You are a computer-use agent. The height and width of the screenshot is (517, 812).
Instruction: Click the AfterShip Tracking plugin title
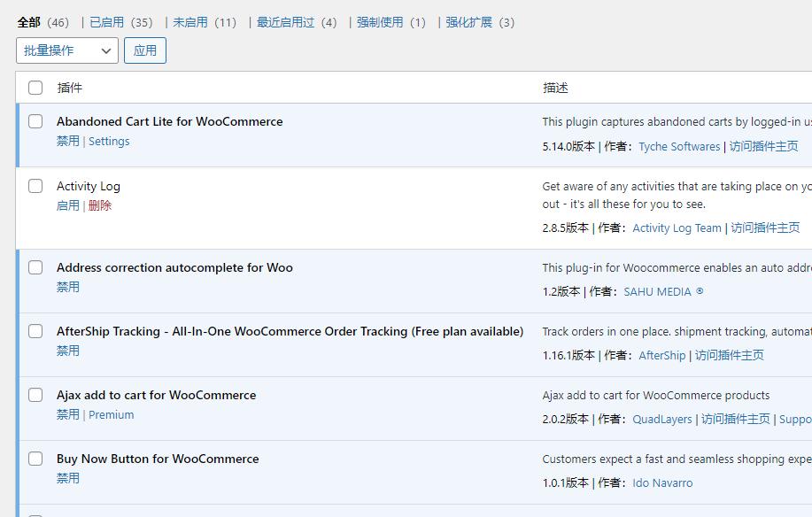(290, 331)
